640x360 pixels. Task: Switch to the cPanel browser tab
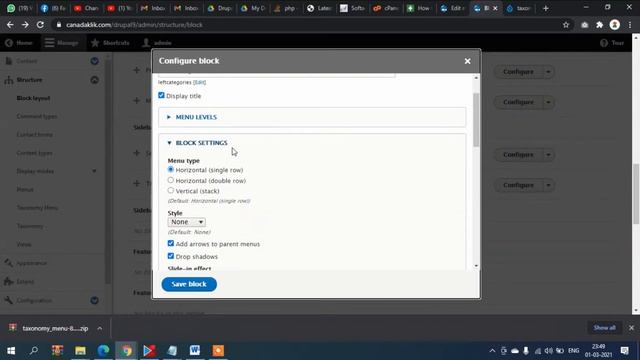coord(385,8)
